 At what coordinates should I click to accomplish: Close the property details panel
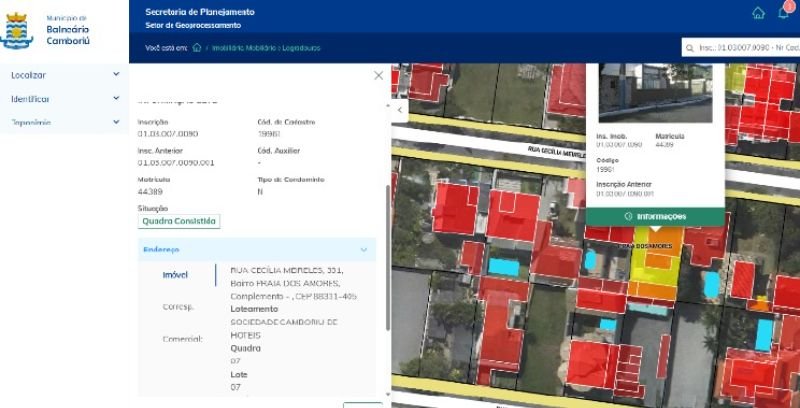pyautogui.click(x=378, y=75)
